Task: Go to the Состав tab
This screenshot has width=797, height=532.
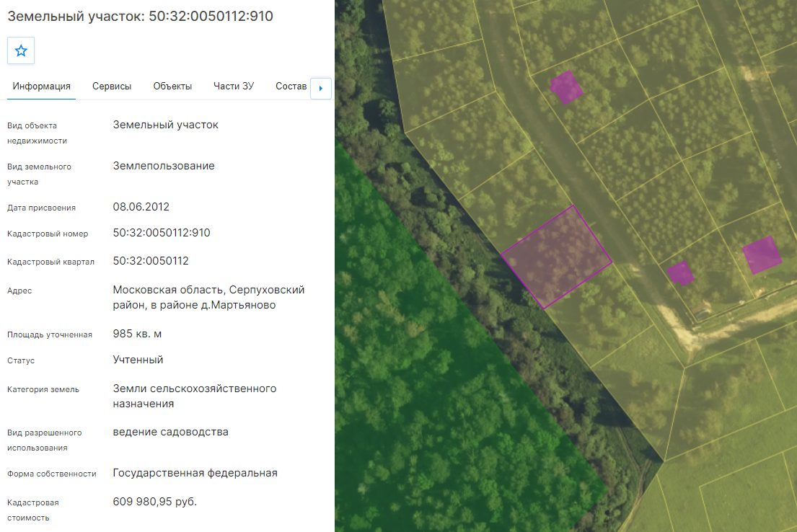Action: coord(291,86)
